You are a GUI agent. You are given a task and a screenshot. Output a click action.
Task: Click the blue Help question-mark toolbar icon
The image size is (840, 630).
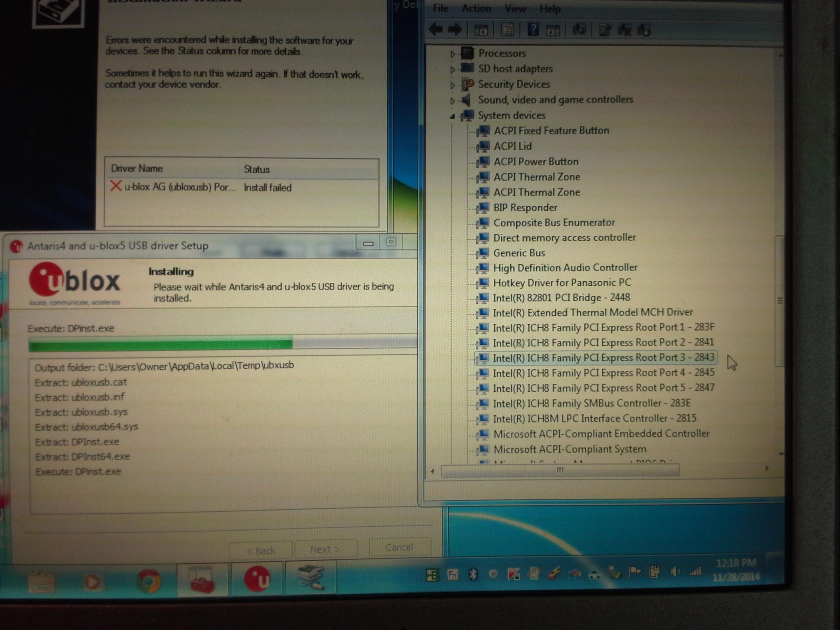533,29
